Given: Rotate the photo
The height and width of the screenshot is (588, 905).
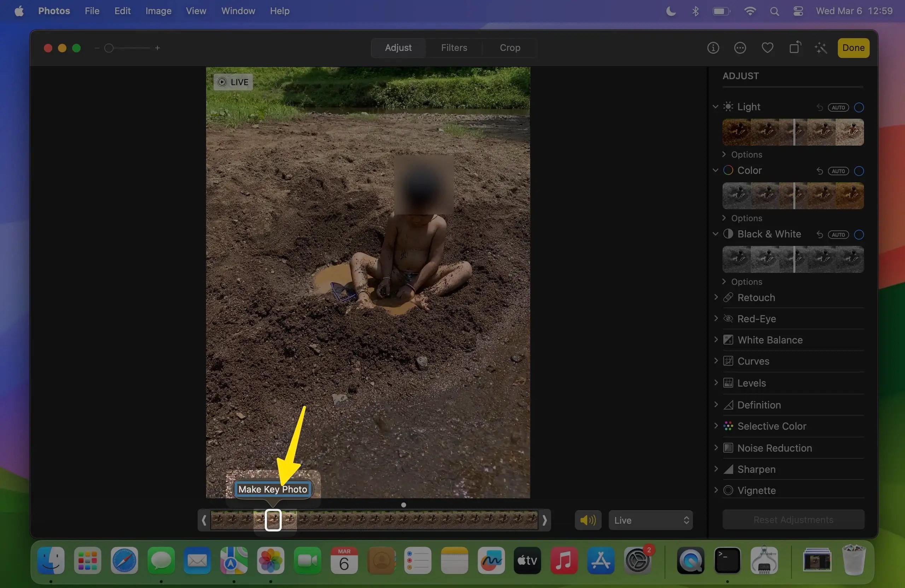Looking at the screenshot, I should click(795, 47).
